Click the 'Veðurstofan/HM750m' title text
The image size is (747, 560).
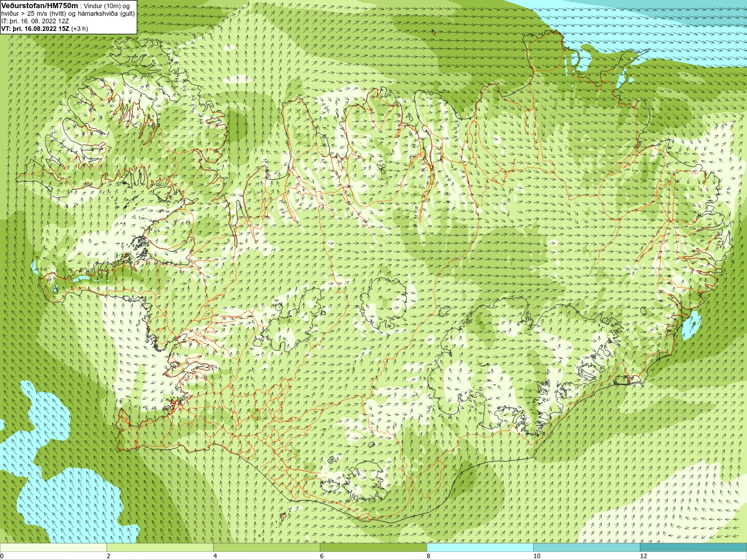39,5
